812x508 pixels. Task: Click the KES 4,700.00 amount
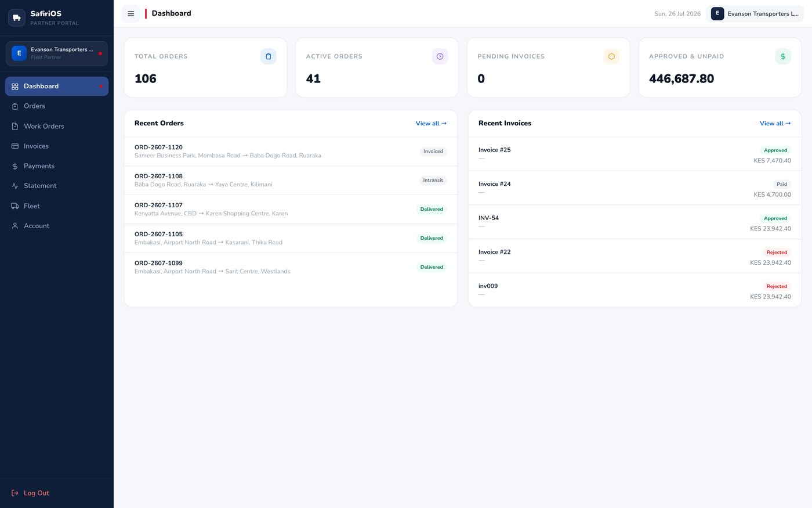[x=772, y=195]
